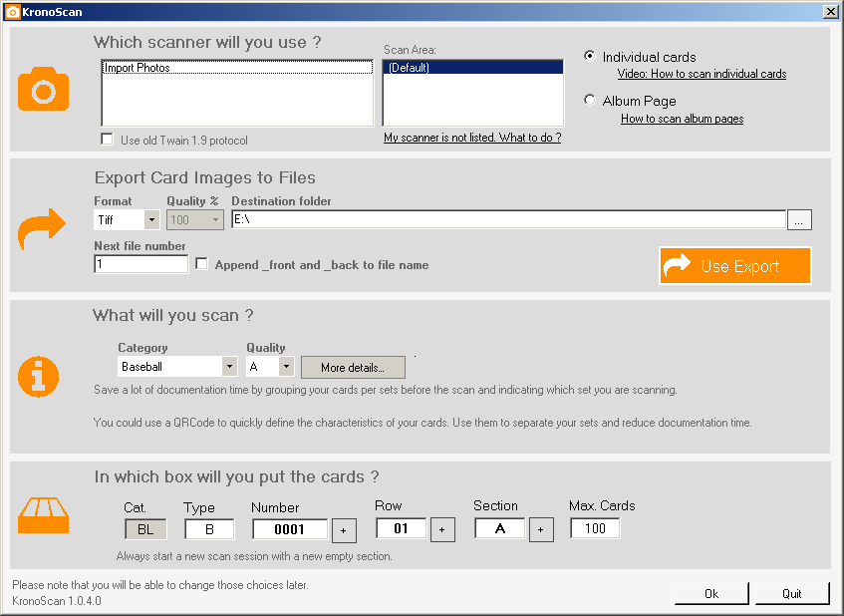Click the More details... button
This screenshot has width=844, height=616.
point(353,367)
